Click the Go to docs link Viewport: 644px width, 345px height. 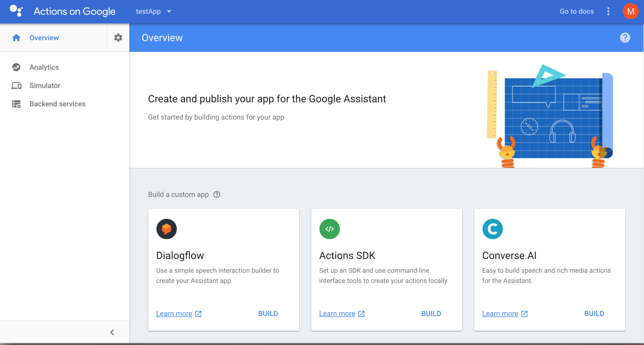point(577,11)
